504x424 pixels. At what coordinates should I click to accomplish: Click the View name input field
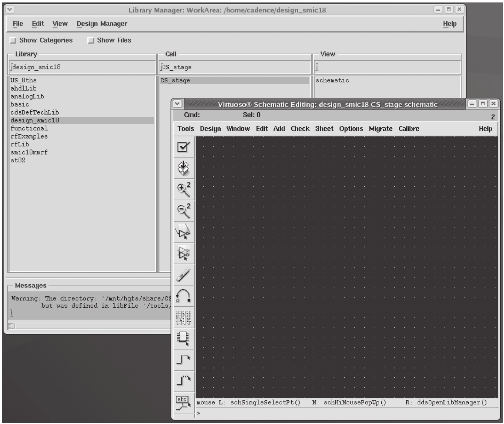[387, 67]
